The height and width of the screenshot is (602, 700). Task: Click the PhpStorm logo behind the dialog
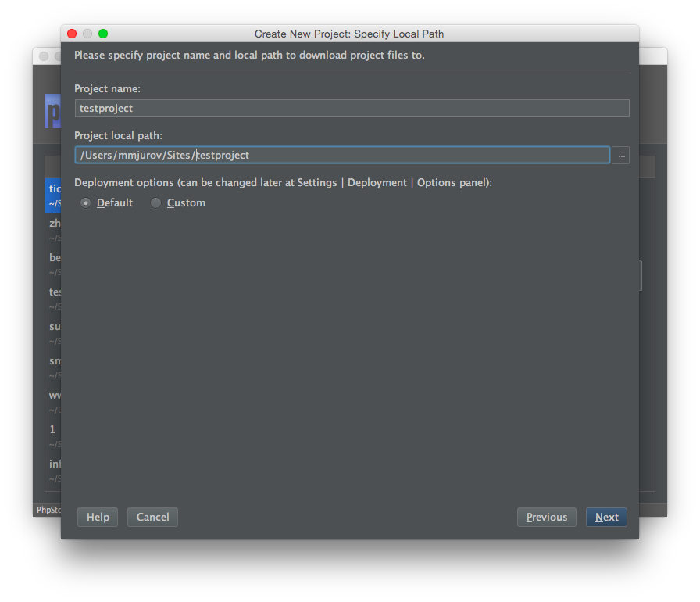[53, 110]
